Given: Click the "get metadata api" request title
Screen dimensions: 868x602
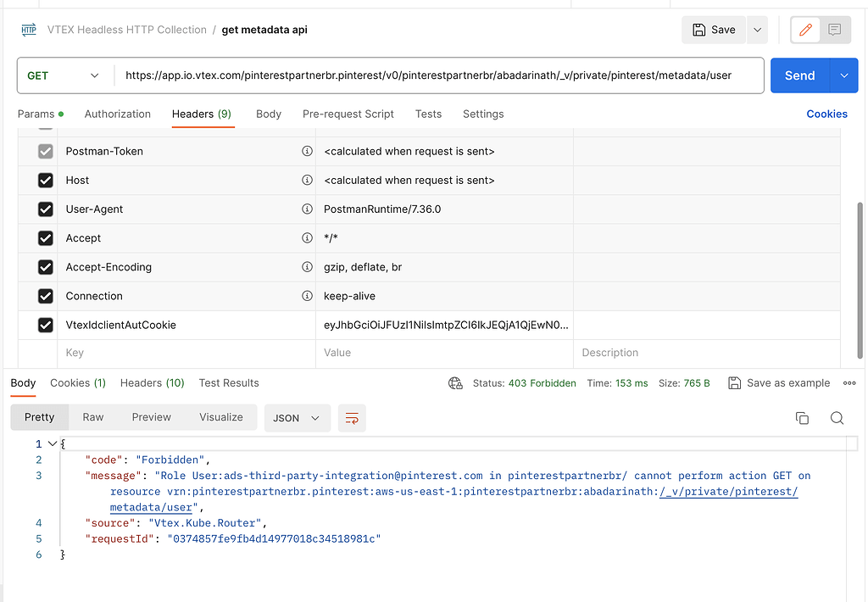Looking at the screenshot, I should click(264, 30).
